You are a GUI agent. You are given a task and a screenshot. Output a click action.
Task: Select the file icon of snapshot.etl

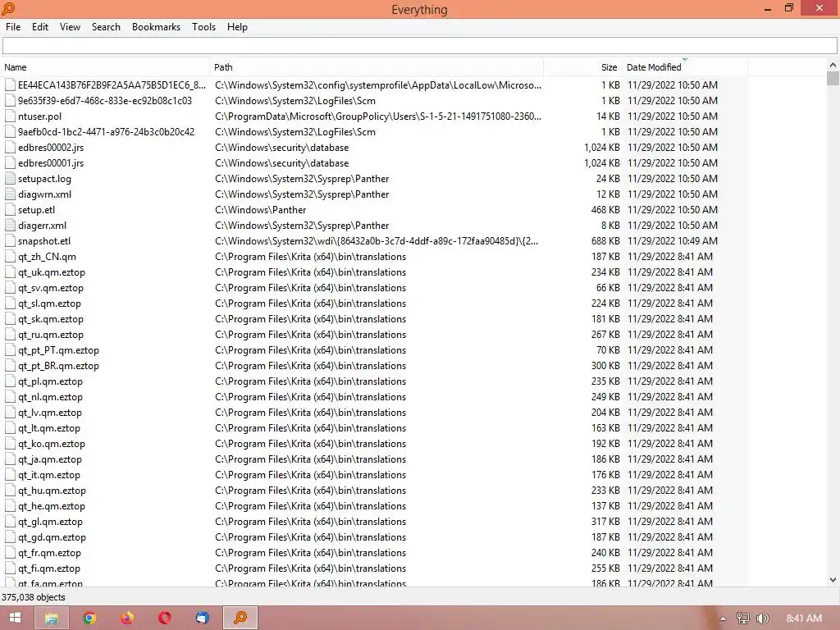[x=10, y=241]
